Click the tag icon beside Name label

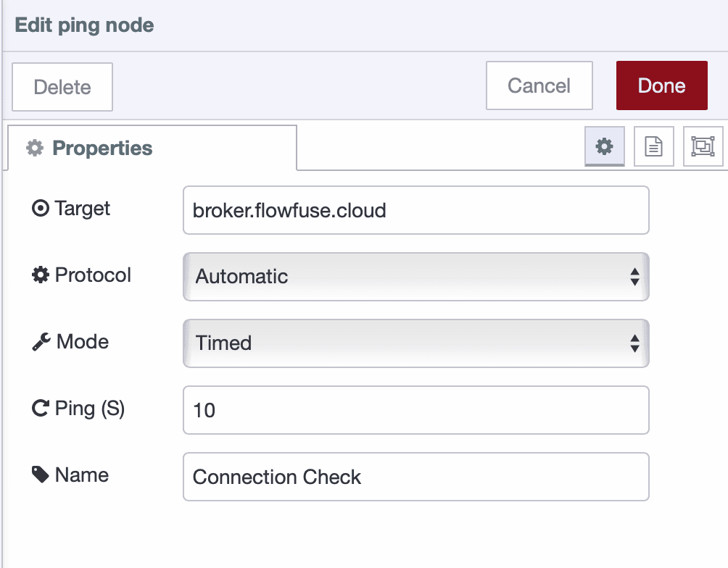pyautogui.click(x=40, y=475)
